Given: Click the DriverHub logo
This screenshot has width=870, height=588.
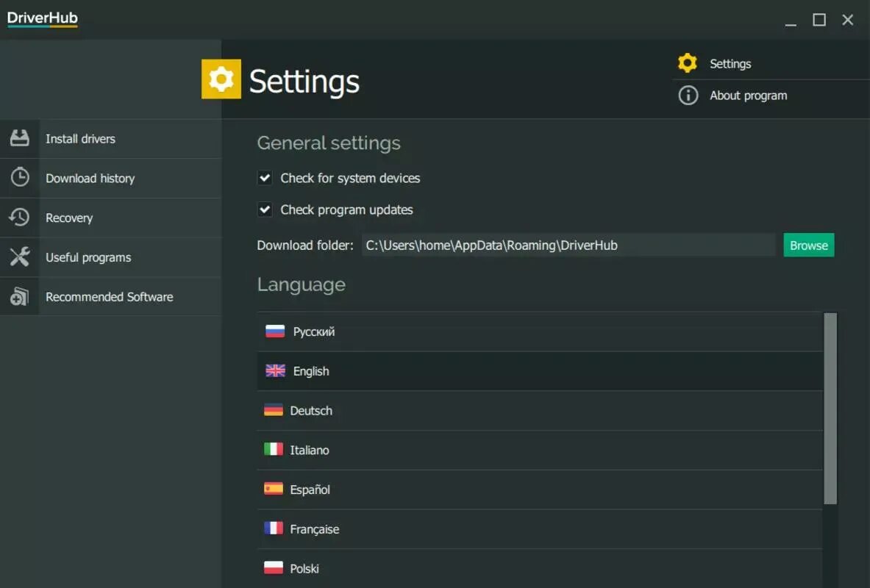Looking at the screenshot, I should click(x=43, y=19).
